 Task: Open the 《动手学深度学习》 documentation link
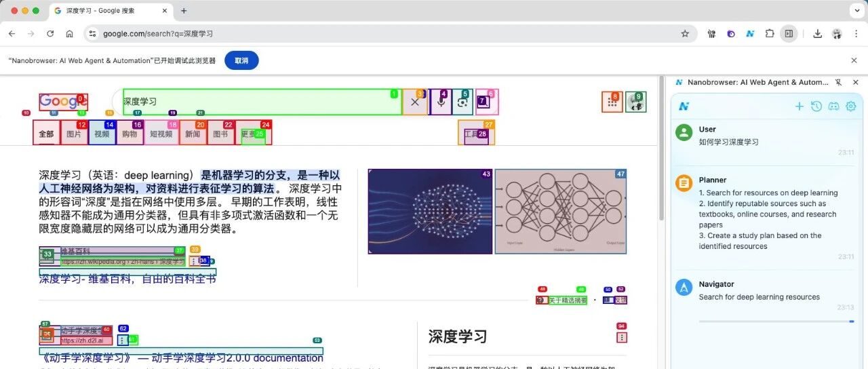click(x=181, y=357)
